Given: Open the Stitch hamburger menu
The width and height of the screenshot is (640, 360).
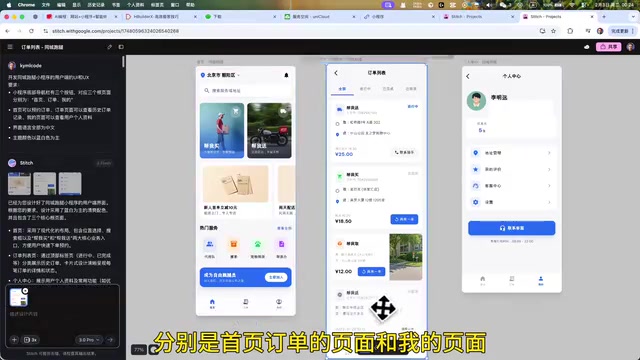Looking at the screenshot, I should tap(10, 47).
